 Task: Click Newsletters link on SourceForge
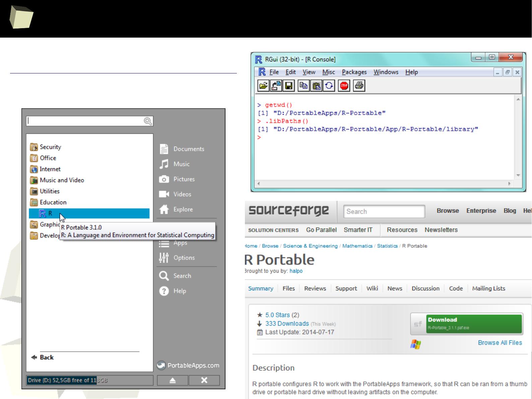click(441, 230)
